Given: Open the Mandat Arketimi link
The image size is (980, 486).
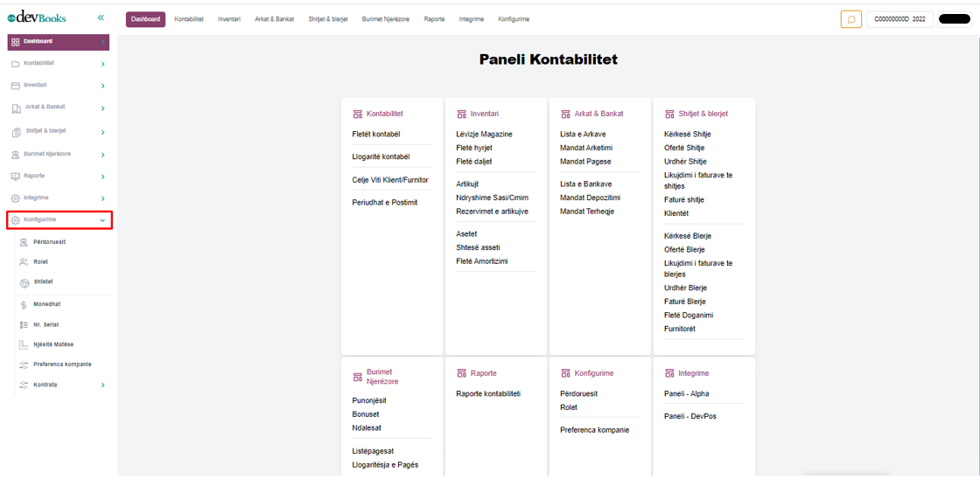Looking at the screenshot, I should tap(586, 148).
